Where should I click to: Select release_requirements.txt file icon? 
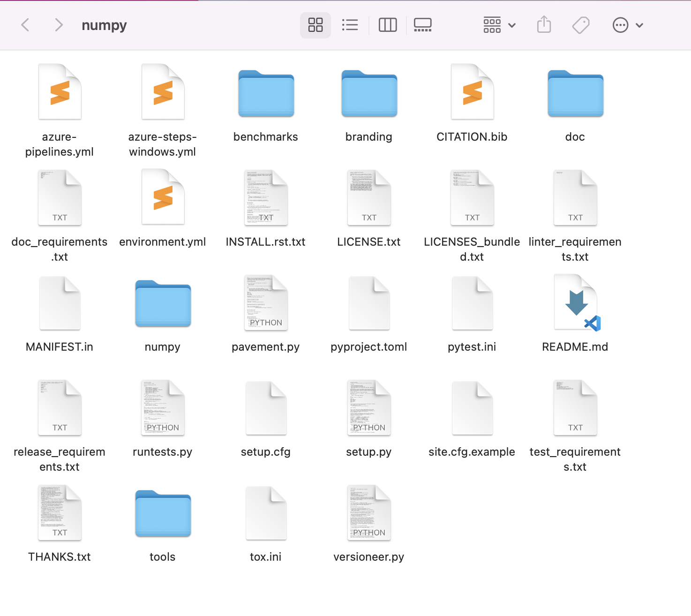coord(60,407)
